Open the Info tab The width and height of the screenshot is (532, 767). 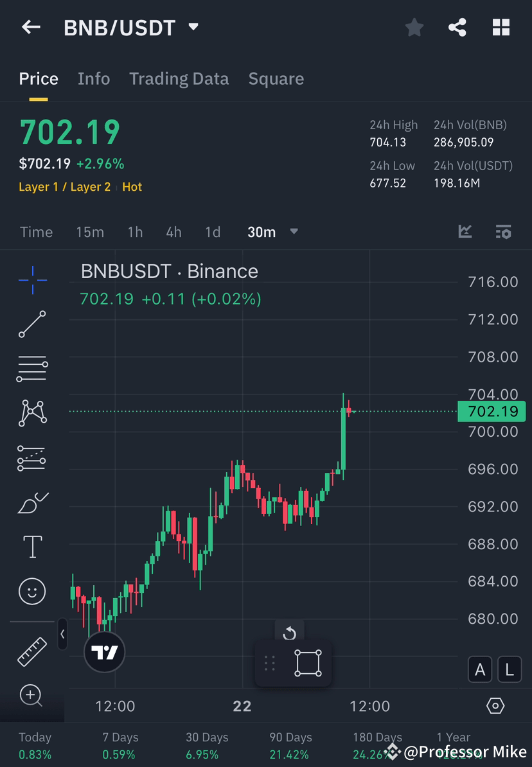tap(94, 78)
